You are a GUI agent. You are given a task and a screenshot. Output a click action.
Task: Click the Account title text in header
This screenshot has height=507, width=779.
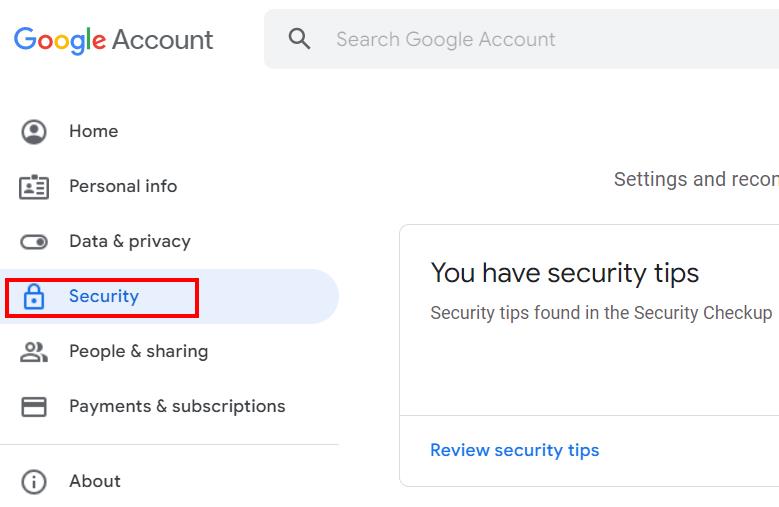162,40
